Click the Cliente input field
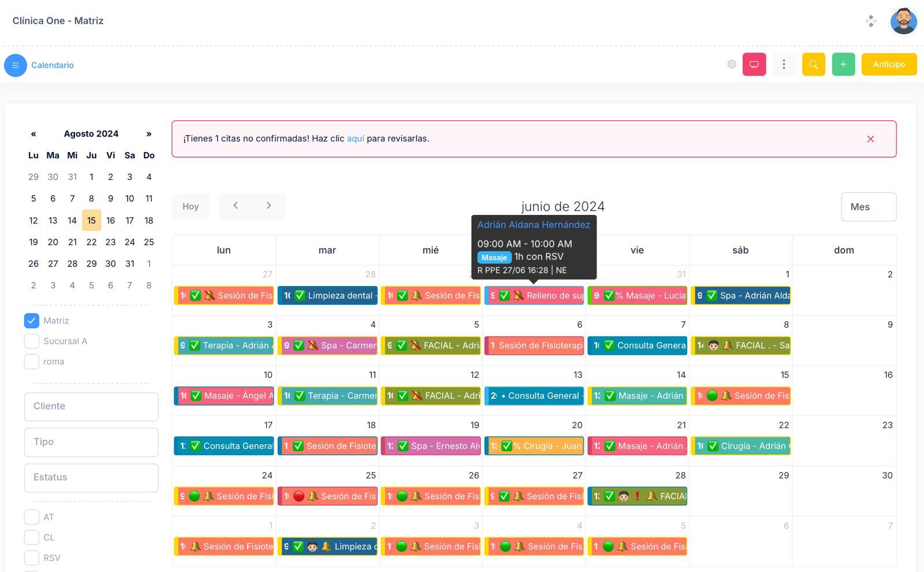Viewport: 924px width, 572px height. click(x=91, y=406)
